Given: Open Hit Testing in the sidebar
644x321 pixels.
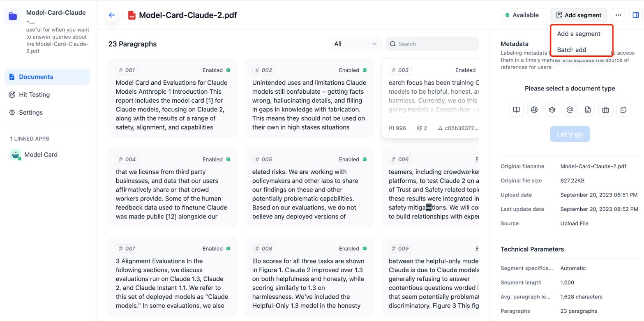Looking at the screenshot, I should pos(34,95).
